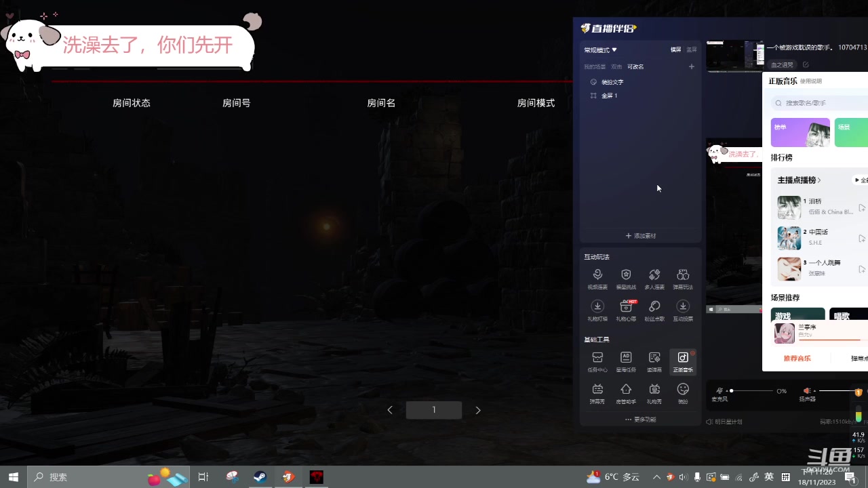Open 礼物灯箱 download icon
The image size is (868, 488).
[x=597, y=310]
